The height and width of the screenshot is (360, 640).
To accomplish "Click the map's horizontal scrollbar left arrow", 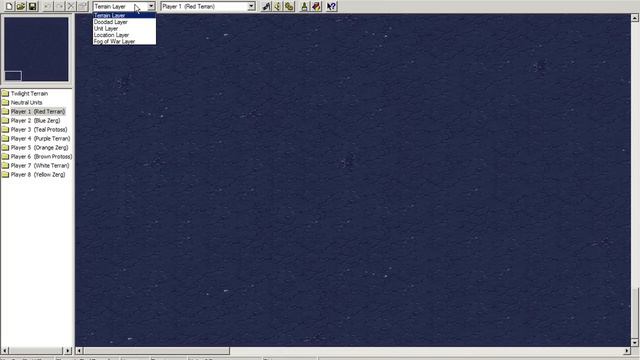I will [80, 351].
